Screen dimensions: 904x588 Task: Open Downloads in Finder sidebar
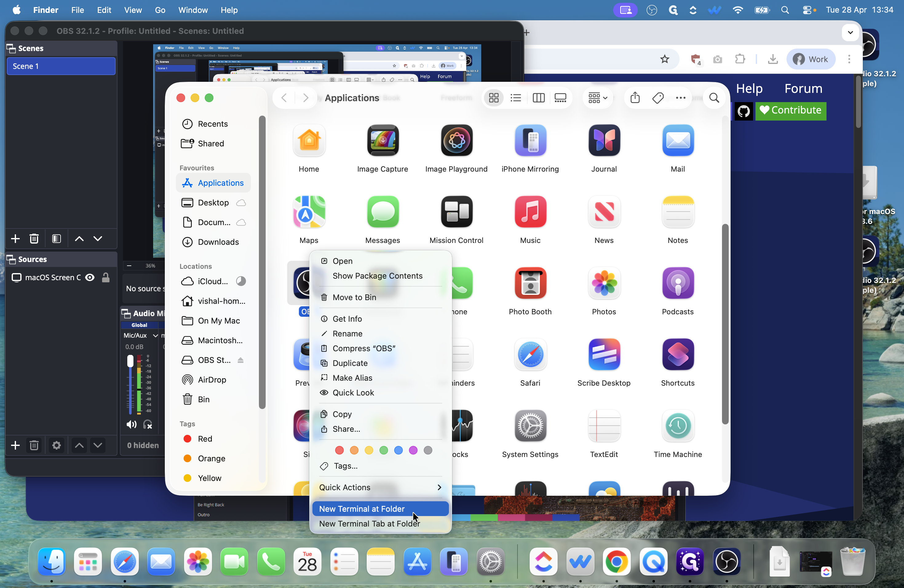click(x=213, y=242)
